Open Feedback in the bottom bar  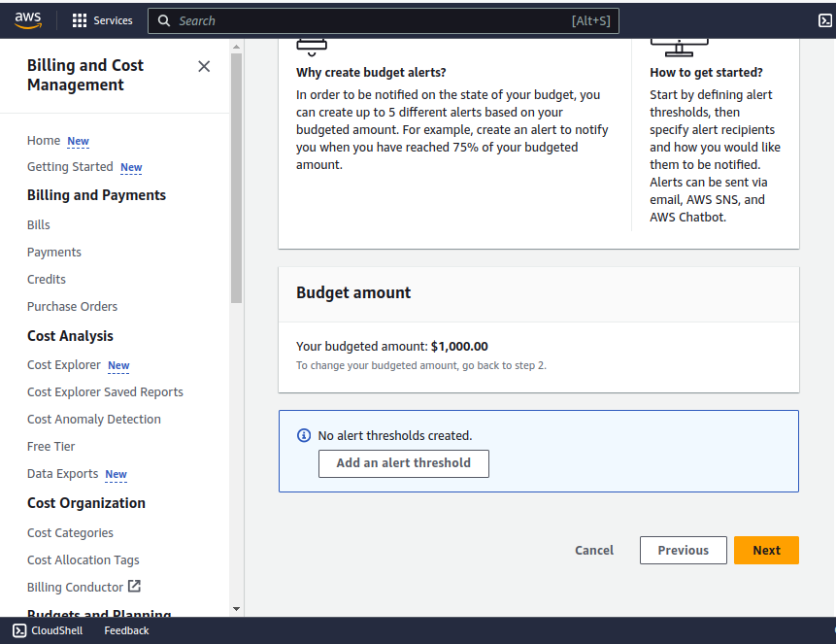[126, 630]
